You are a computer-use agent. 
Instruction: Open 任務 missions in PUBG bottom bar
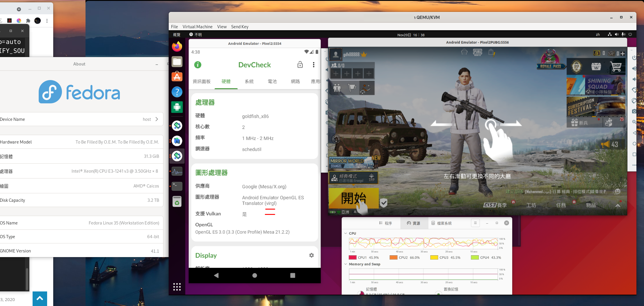[561, 205]
